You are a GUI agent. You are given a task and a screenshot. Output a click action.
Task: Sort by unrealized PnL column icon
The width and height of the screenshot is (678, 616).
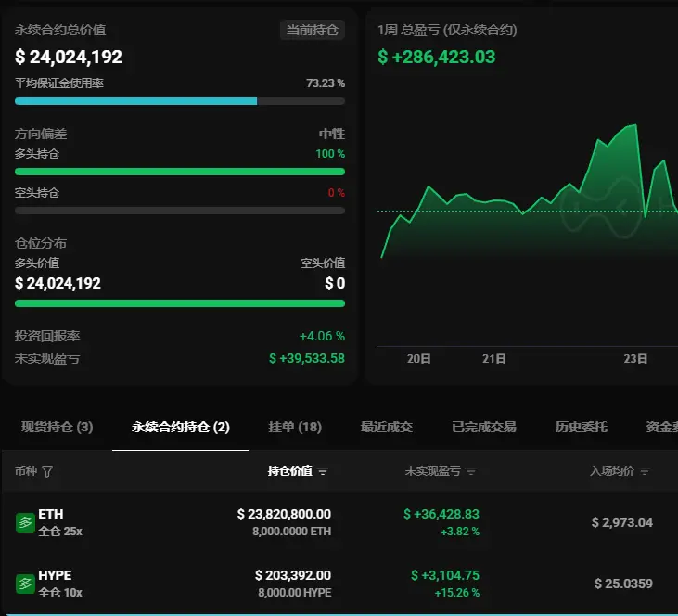471,471
